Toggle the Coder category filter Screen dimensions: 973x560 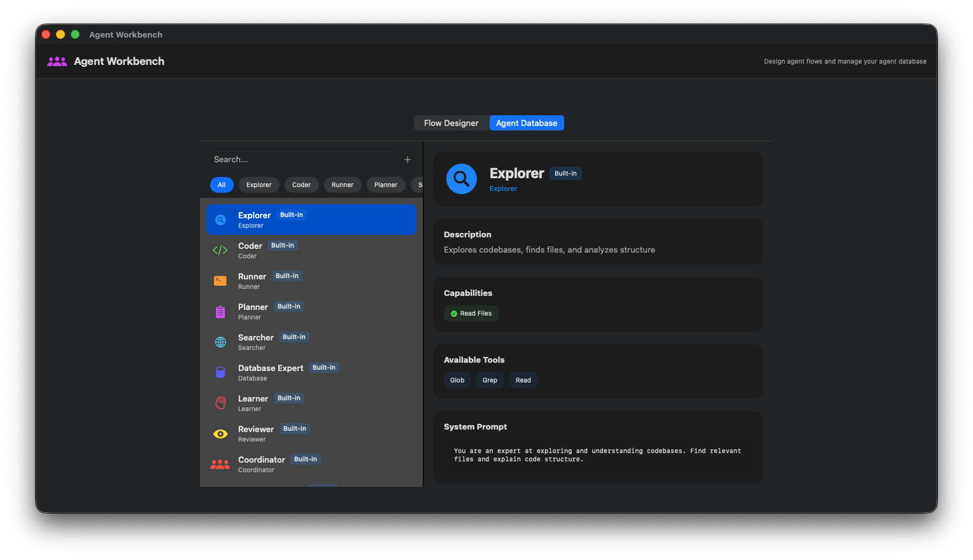click(301, 185)
